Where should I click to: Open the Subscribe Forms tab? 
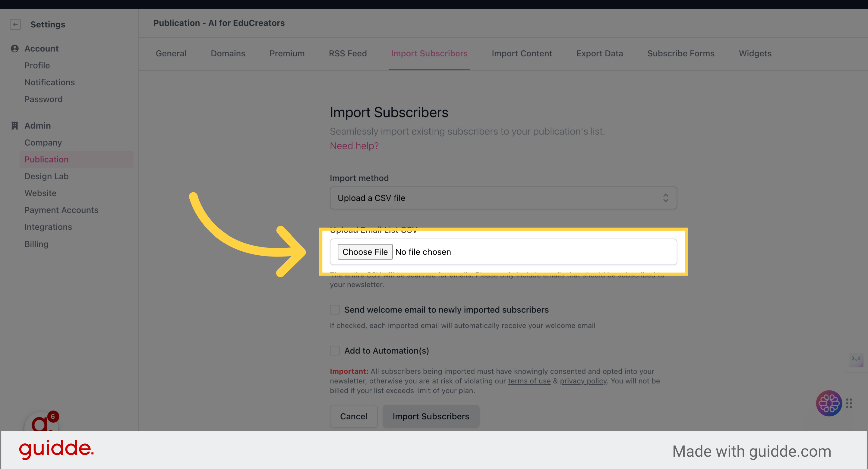tap(681, 53)
